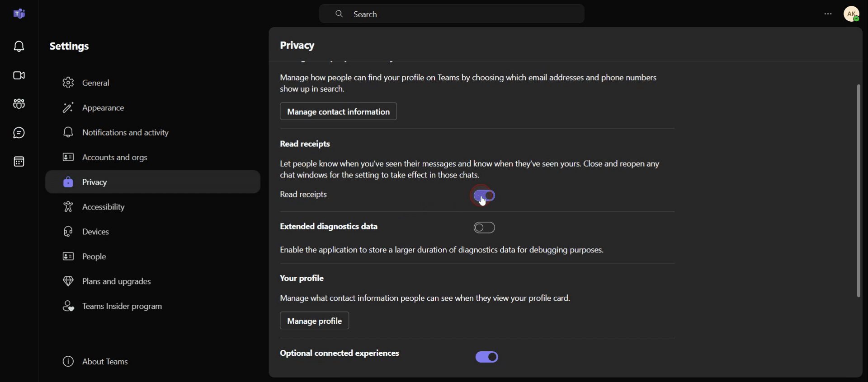Enable Extended diagnostics data toggle
The height and width of the screenshot is (382, 868).
click(x=484, y=228)
